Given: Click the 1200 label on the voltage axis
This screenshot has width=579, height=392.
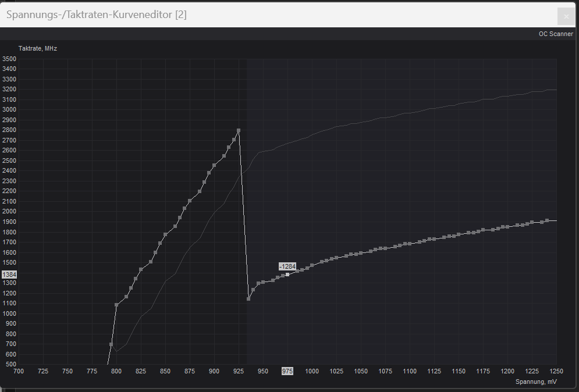Looking at the screenshot, I should pos(507,371).
